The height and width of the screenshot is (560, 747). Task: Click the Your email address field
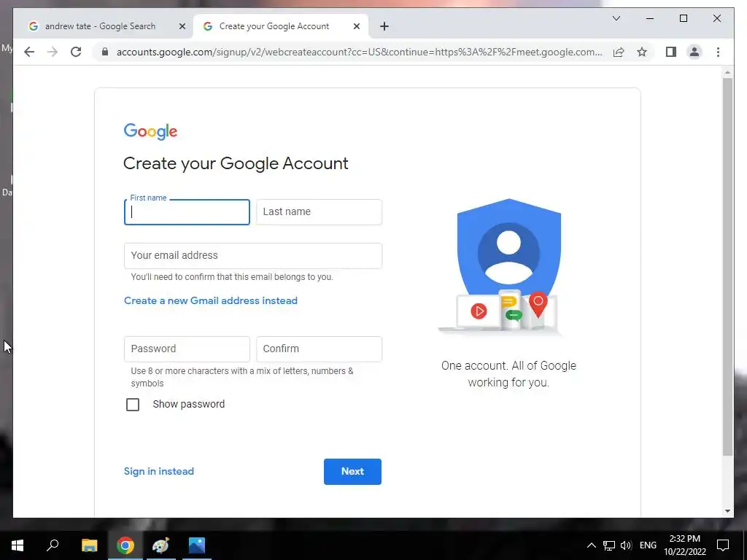click(x=253, y=256)
